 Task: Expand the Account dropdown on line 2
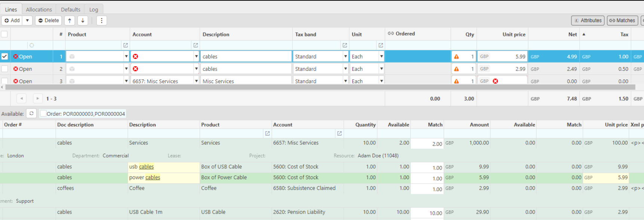[196, 69]
